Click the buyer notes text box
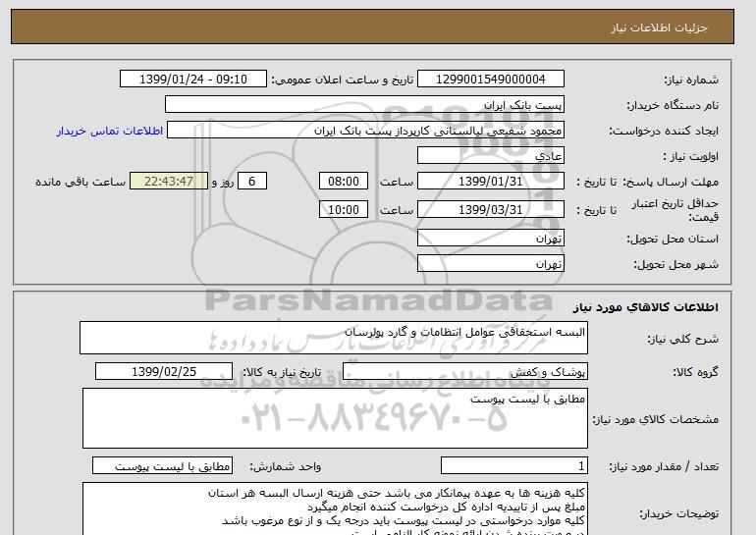This screenshot has height=535, width=756. (335, 508)
